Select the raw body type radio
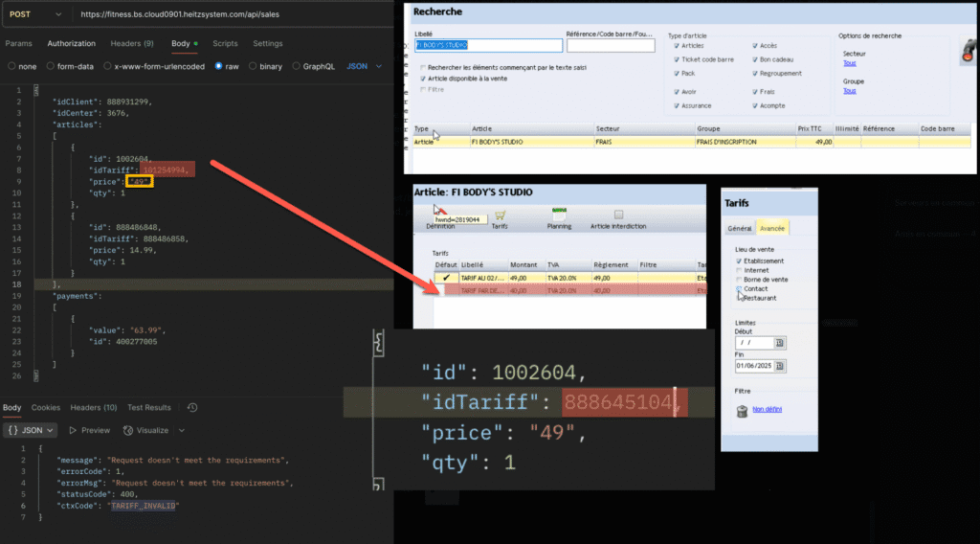 coord(219,66)
